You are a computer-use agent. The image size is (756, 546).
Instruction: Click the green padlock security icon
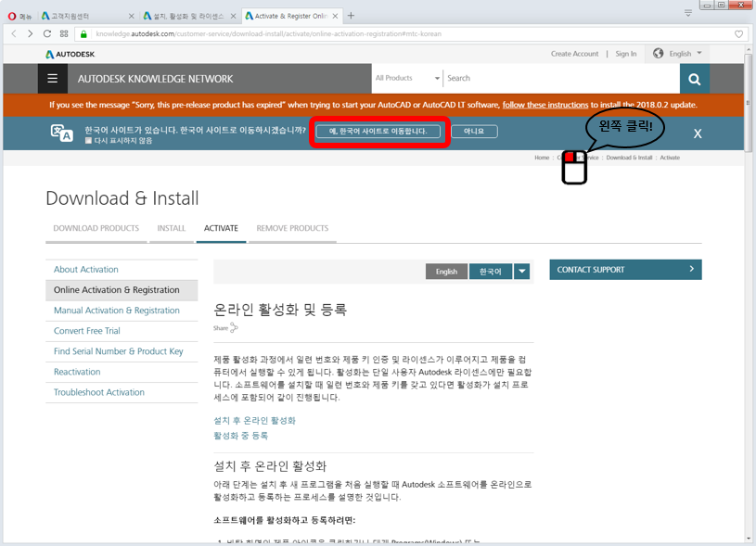coord(83,34)
